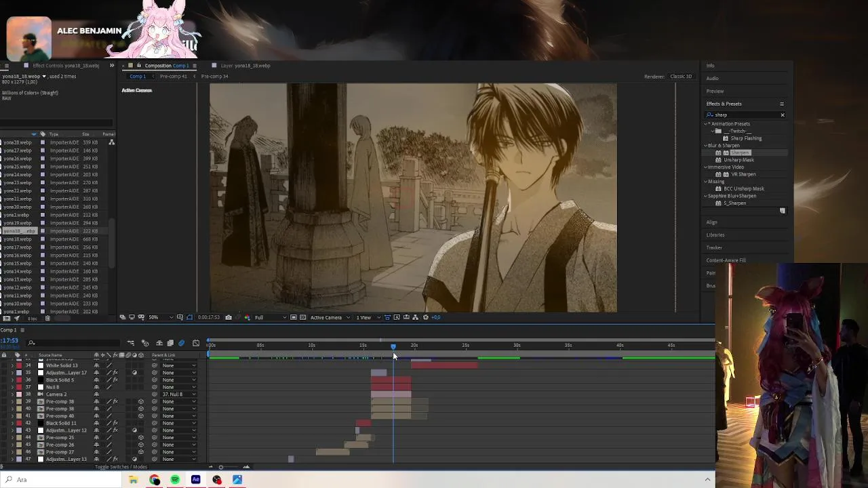Viewport: 868px width, 488px height.
Task: Expand layer 39 Pre-comp 38
Action: pos(12,401)
